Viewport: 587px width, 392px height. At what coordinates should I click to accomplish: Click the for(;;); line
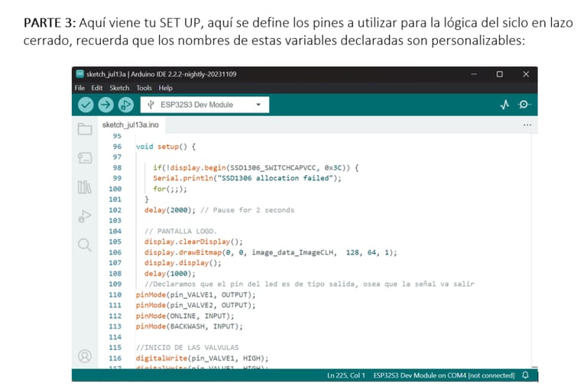170,189
